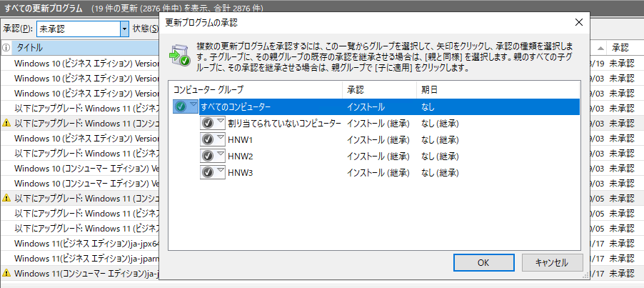
Task: Click the dialog resize grip corner
Action: [585, 277]
